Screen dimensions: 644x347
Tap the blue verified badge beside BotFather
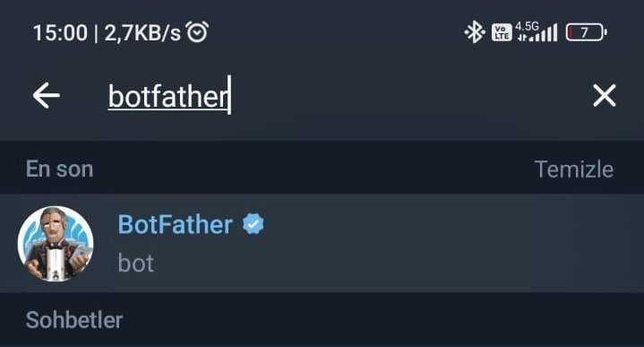(x=253, y=224)
